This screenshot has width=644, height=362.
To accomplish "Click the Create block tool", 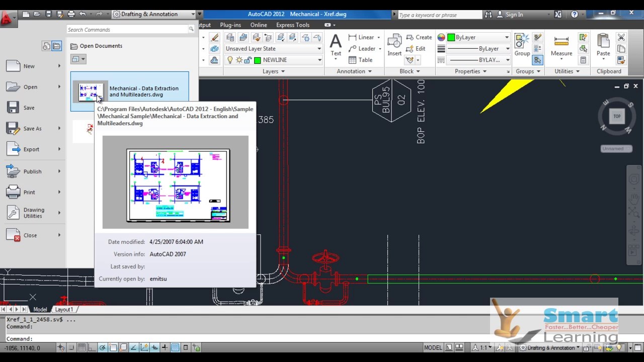I will pos(419,37).
